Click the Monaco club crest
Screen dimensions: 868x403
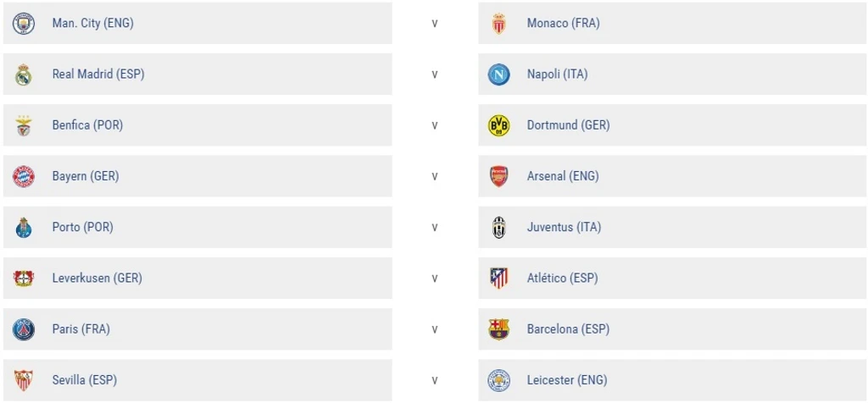pyautogui.click(x=498, y=24)
